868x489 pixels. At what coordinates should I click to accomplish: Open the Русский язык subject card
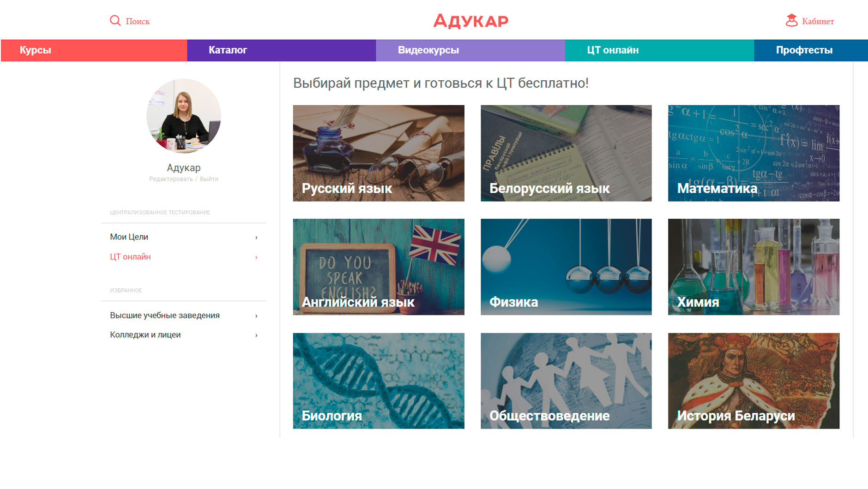[379, 153]
